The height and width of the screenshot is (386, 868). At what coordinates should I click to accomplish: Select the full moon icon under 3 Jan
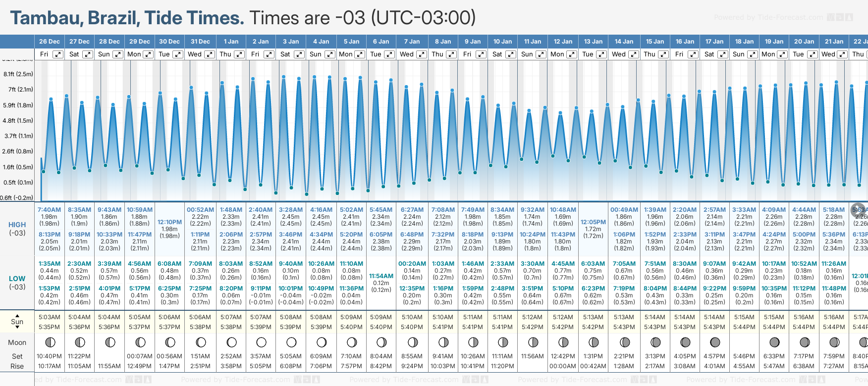click(291, 342)
